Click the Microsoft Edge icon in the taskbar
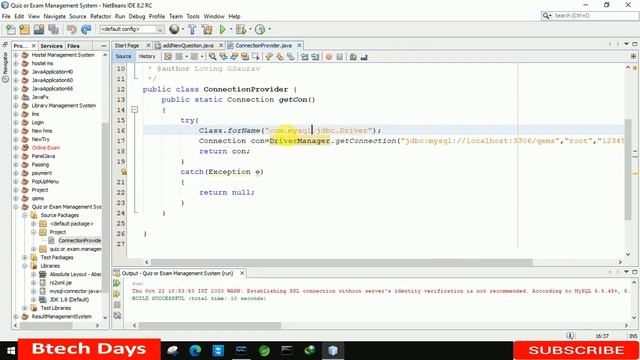The image size is (640, 360). [196, 350]
